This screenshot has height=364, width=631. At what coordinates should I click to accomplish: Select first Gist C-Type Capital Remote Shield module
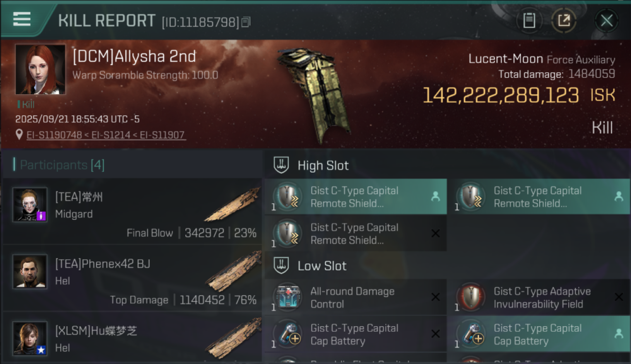tap(356, 197)
